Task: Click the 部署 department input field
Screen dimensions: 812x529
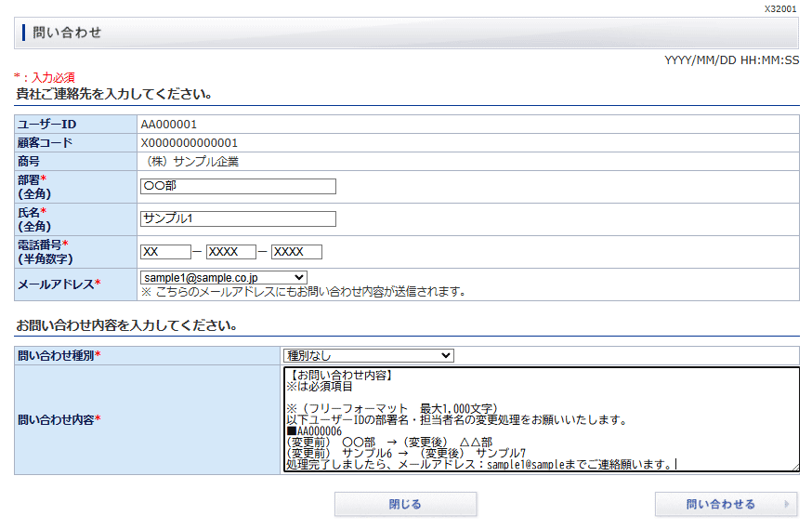Action: click(x=237, y=186)
